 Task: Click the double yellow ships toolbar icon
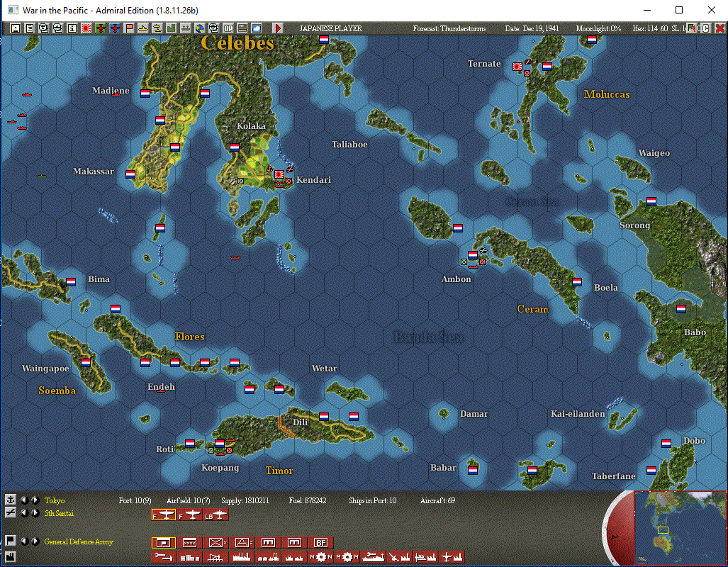pos(157,28)
